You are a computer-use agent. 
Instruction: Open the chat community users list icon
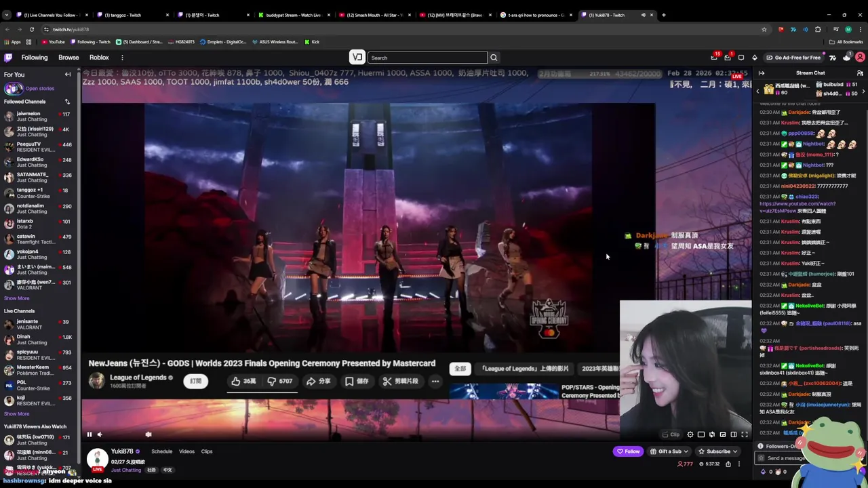tap(860, 73)
